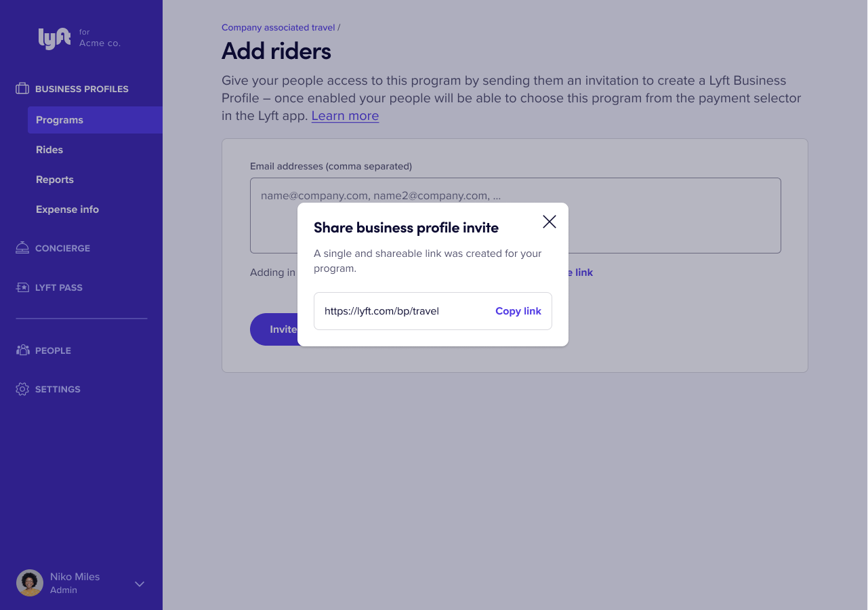Open the Programs sidebar item

click(95, 120)
